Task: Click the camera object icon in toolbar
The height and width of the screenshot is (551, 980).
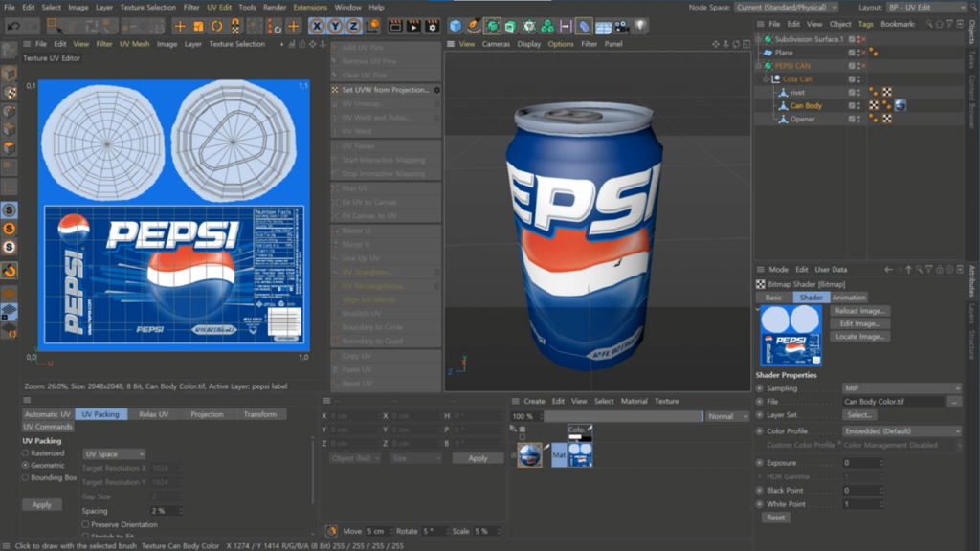Action: (621, 26)
